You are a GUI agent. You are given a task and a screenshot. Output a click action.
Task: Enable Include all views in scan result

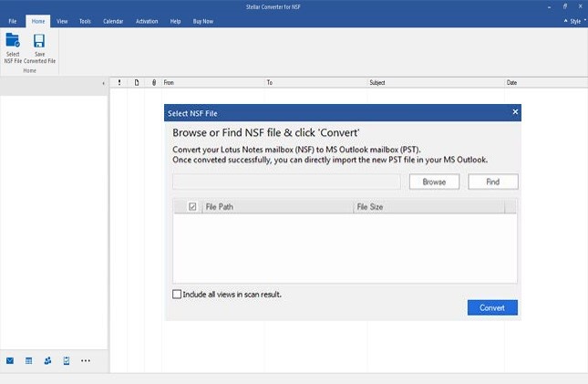(x=177, y=295)
